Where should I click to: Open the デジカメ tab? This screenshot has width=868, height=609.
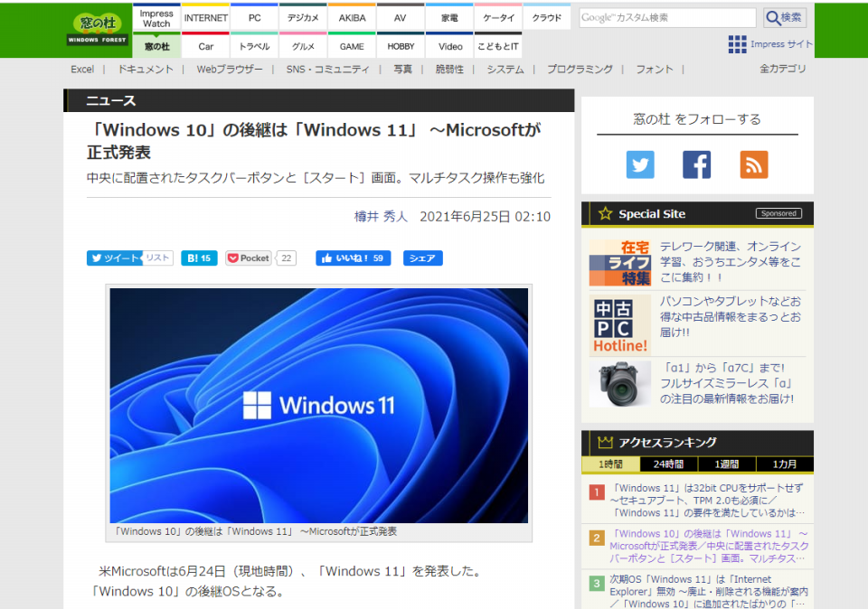(303, 18)
